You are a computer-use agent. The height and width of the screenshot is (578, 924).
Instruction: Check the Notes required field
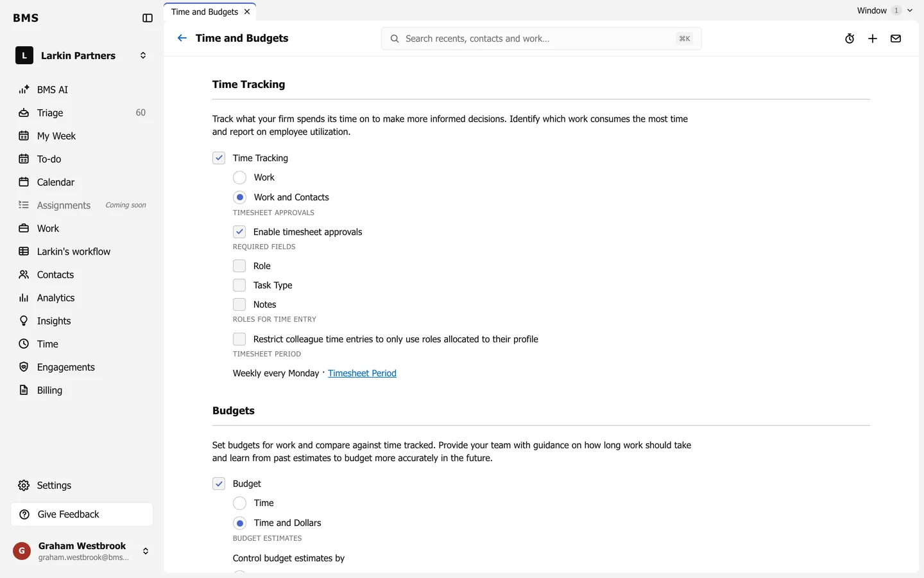pos(239,304)
